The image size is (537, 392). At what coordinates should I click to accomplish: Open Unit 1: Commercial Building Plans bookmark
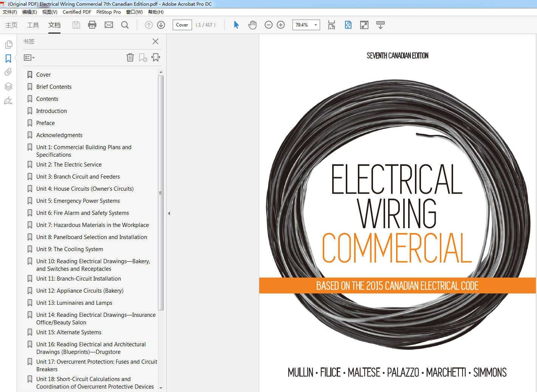coord(84,151)
